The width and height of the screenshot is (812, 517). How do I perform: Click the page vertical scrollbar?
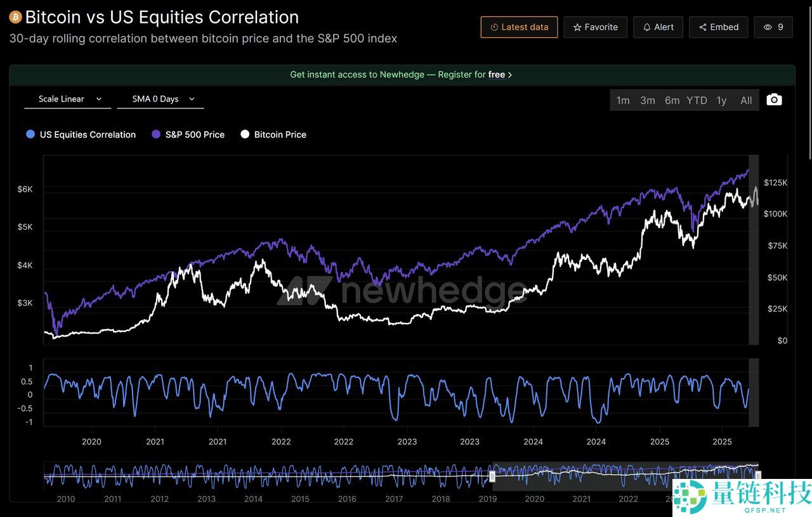pyautogui.click(x=809, y=76)
